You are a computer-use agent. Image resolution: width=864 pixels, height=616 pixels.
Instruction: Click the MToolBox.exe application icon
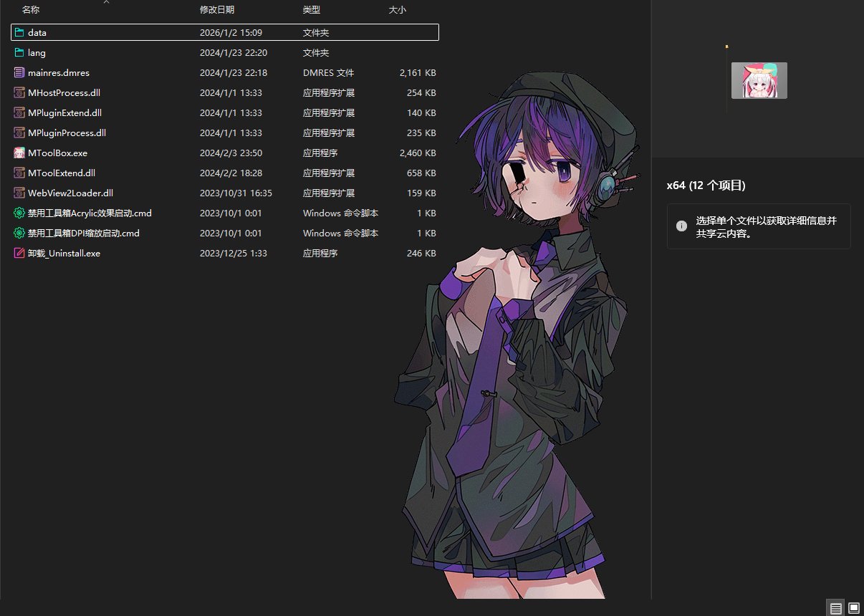19,153
